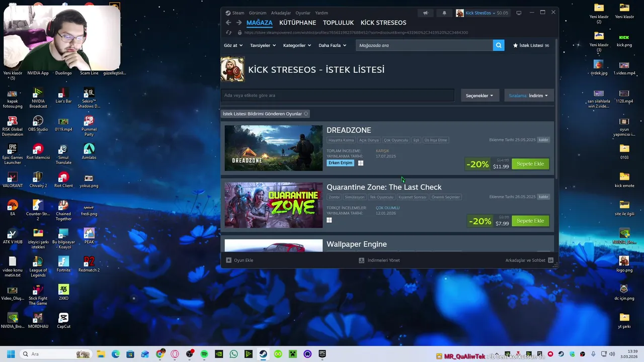The width and height of the screenshot is (644, 362).
Task: Click the Hayatta Kalma tag on DREADZONE
Action: point(341,140)
